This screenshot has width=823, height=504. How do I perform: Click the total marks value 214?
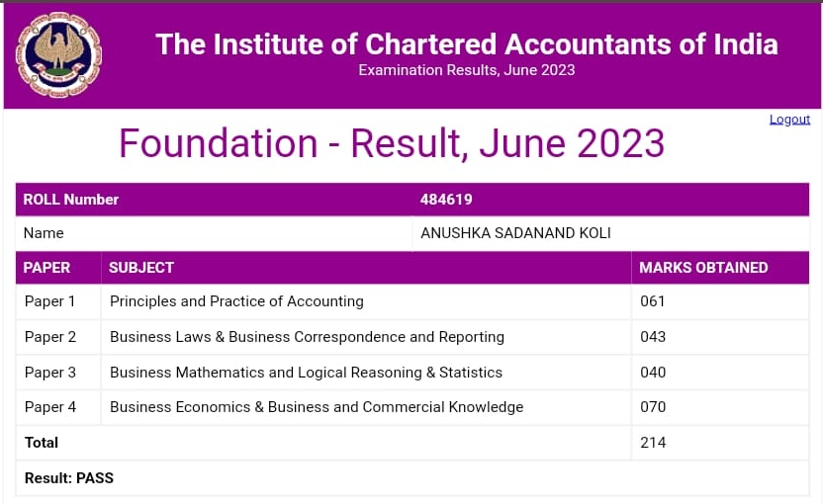pos(653,443)
